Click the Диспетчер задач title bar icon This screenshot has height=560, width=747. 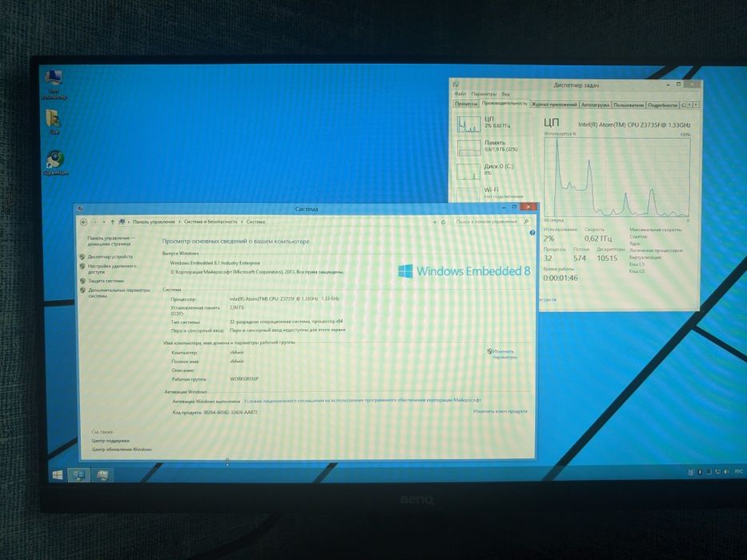pyautogui.click(x=456, y=85)
